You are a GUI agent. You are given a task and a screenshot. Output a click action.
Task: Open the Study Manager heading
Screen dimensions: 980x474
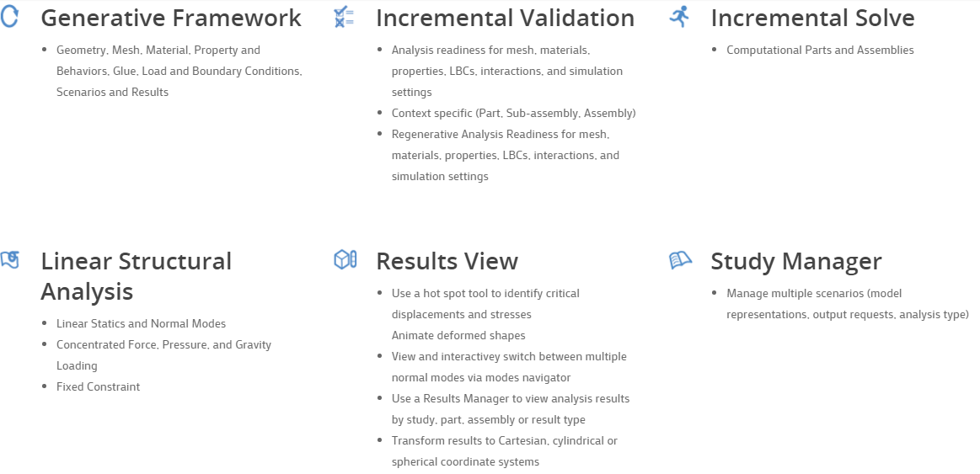click(795, 261)
